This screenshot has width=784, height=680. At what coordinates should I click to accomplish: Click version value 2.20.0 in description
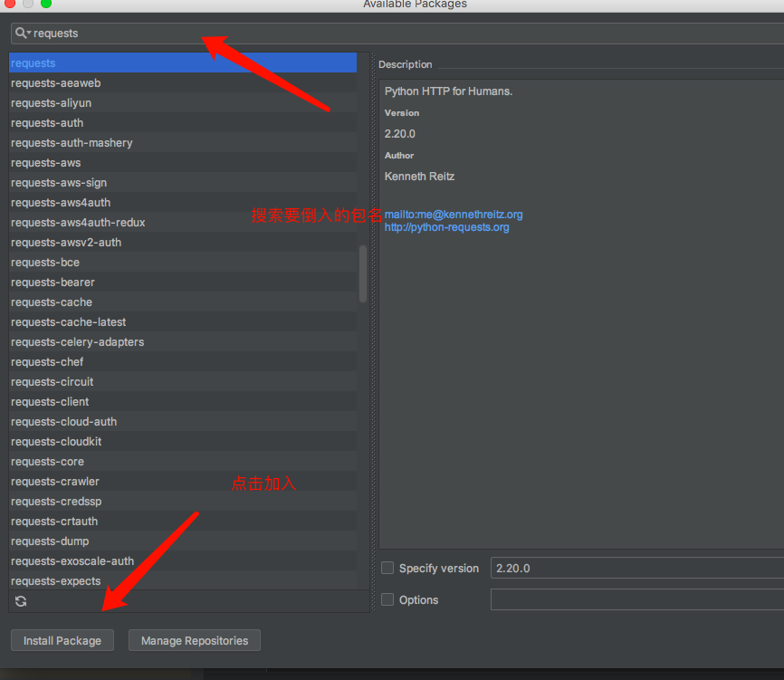click(x=400, y=134)
